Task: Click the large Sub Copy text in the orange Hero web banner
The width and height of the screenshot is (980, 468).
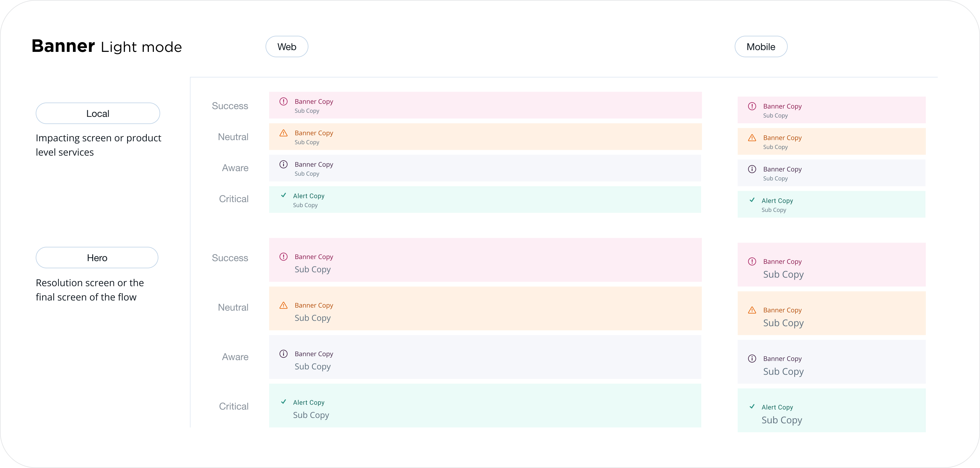Action: pos(312,318)
